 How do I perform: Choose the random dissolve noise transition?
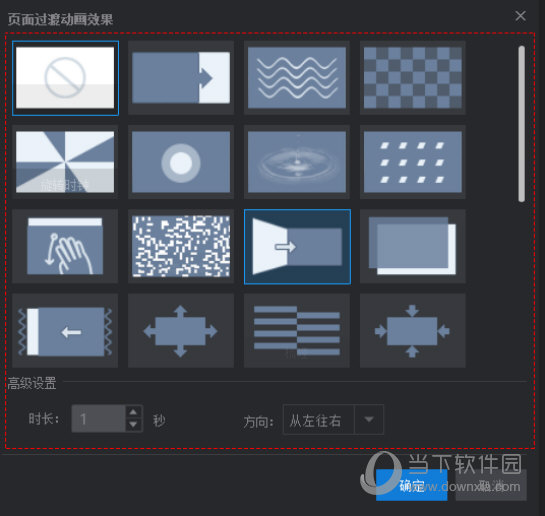click(x=181, y=246)
